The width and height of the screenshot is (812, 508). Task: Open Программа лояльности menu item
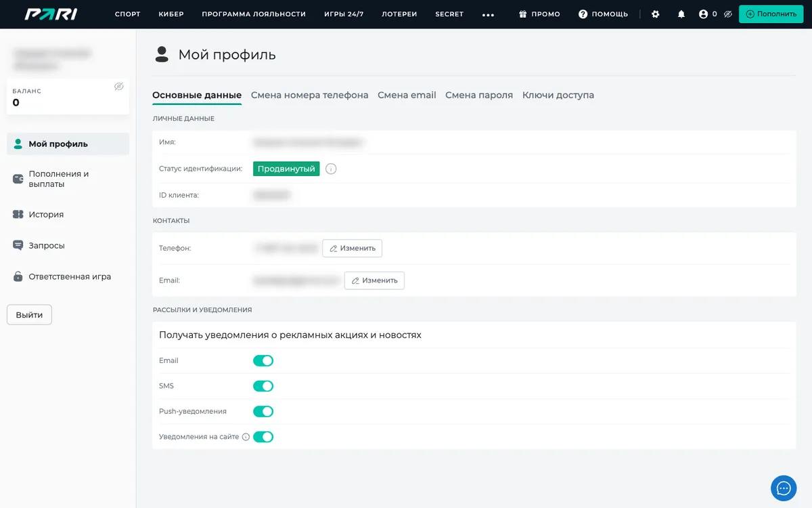(x=254, y=14)
